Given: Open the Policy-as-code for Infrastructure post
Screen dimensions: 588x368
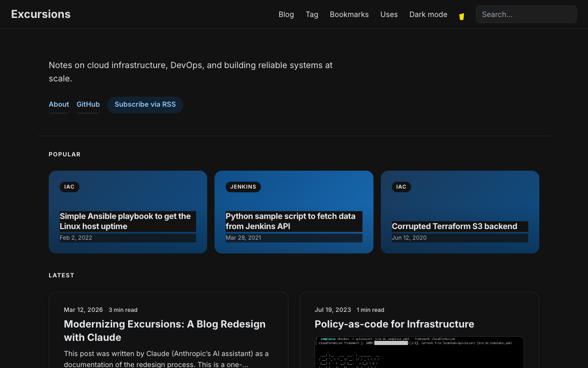Looking at the screenshot, I should tap(394, 324).
